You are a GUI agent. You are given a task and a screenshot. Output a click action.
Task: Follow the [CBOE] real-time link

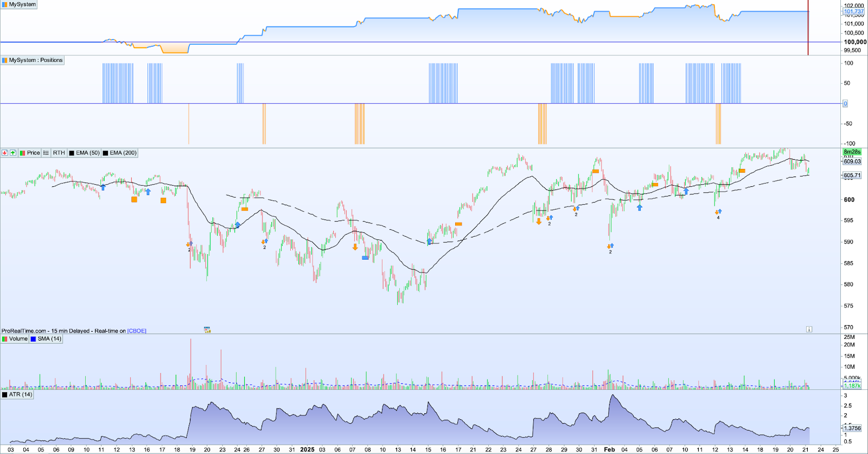point(137,331)
